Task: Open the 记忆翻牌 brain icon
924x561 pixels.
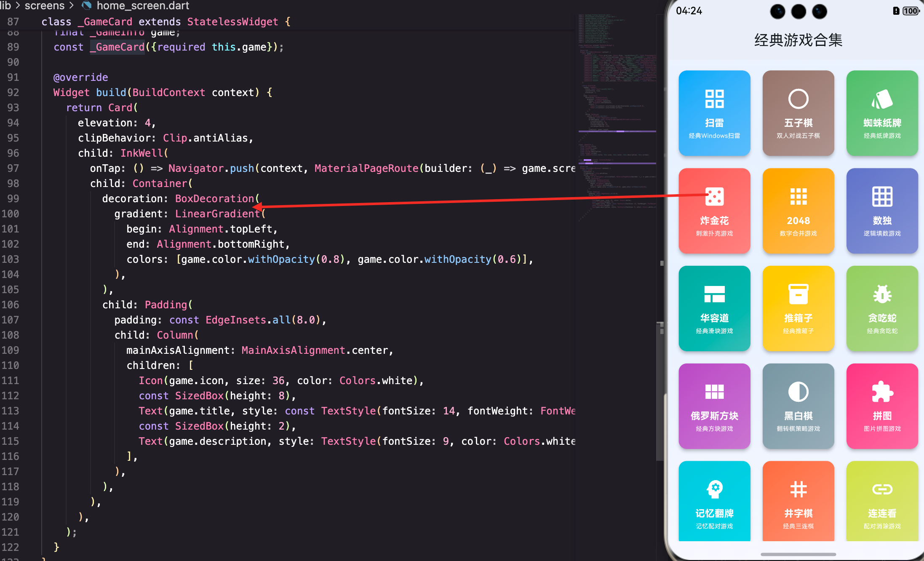Action: click(x=714, y=489)
